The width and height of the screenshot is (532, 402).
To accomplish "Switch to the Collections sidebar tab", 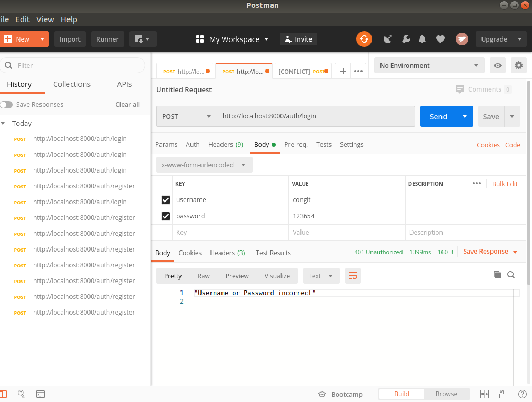I will (72, 84).
